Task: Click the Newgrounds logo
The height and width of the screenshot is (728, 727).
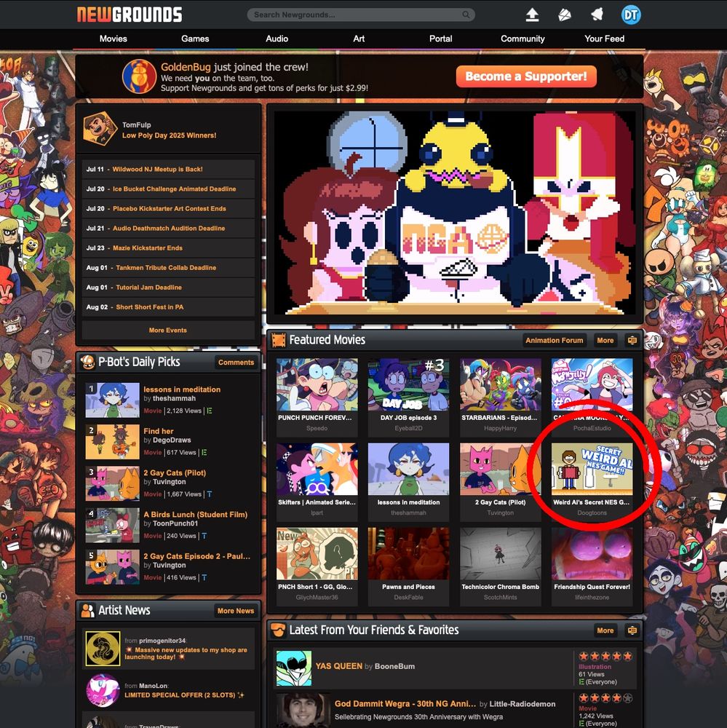Action: click(x=130, y=15)
